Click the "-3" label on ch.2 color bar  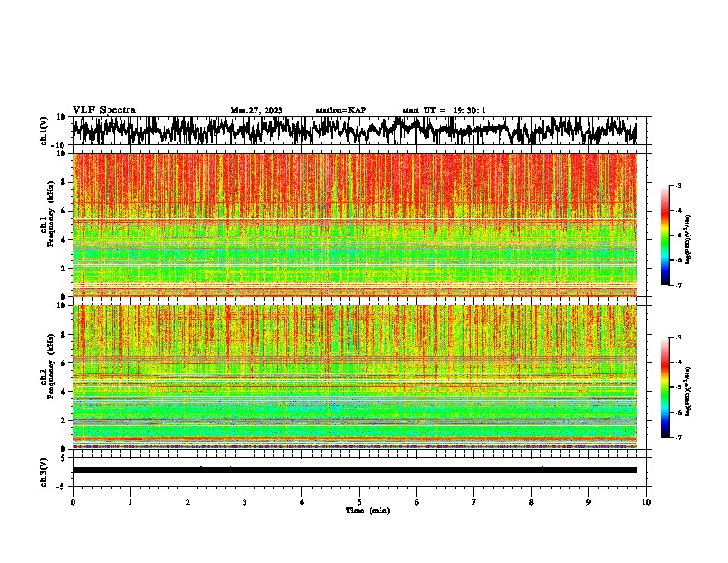[678, 338]
